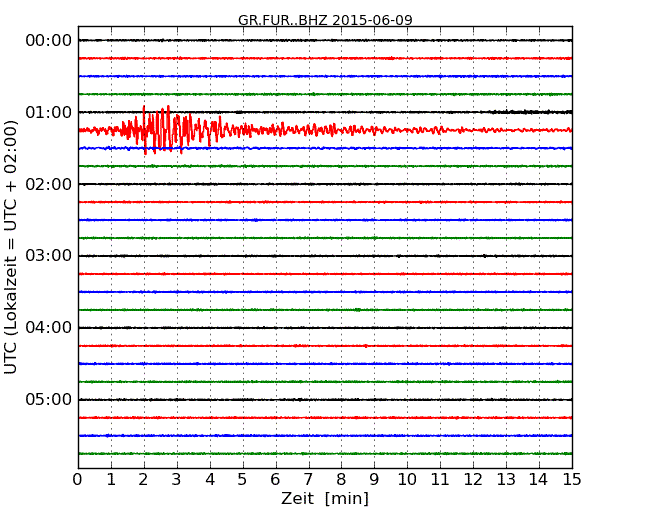The height and width of the screenshot is (520, 650).
Task: Select the y-axis label UTC (Lokalzeit = UTC + 02:00)
Action: (x=11, y=247)
